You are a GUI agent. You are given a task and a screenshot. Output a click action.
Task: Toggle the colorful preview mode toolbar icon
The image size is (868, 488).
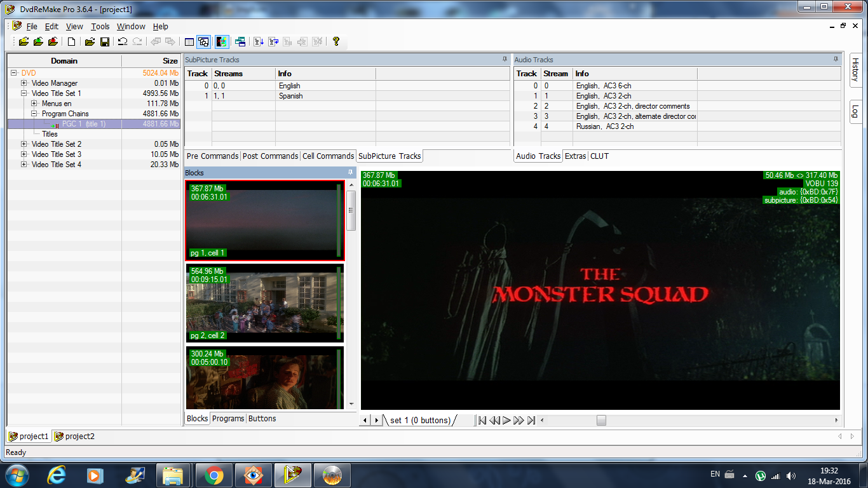click(222, 42)
